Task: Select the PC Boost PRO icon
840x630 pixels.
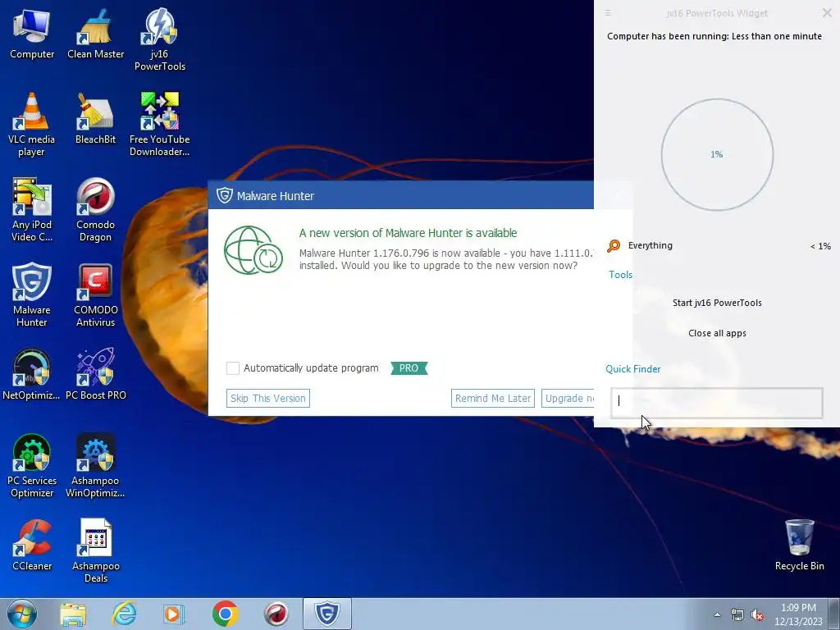Action: coord(95,375)
